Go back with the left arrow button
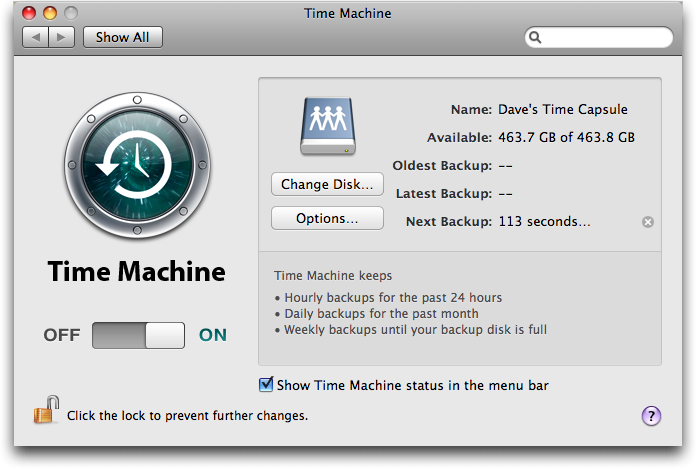Screen dimensions: 696x469 coord(36,37)
